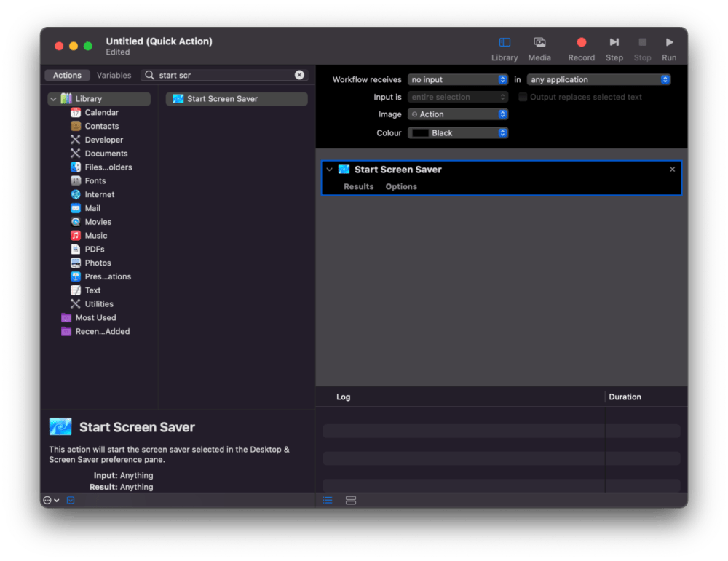Change the Colour swatch from Black
The height and width of the screenshot is (561, 728).
(457, 132)
